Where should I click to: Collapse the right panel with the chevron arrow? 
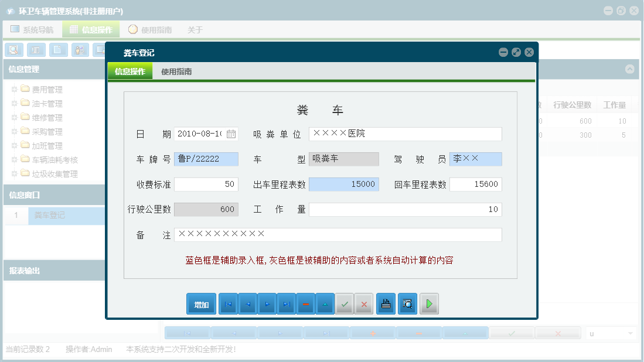point(630,69)
